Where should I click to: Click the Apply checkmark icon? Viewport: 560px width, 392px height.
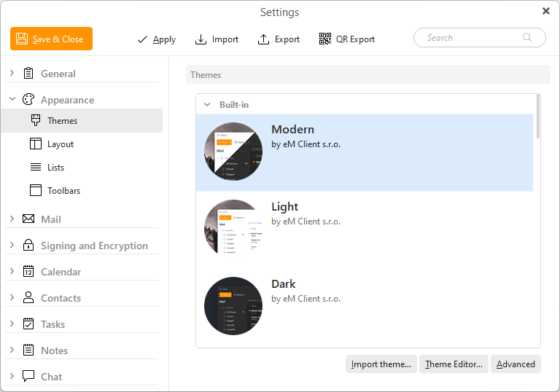[142, 39]
